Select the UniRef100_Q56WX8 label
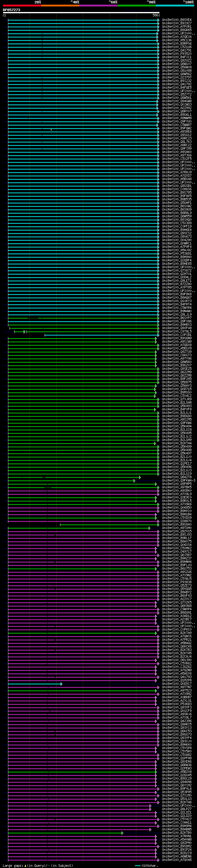The image size is (197, 868). point(176,67)
